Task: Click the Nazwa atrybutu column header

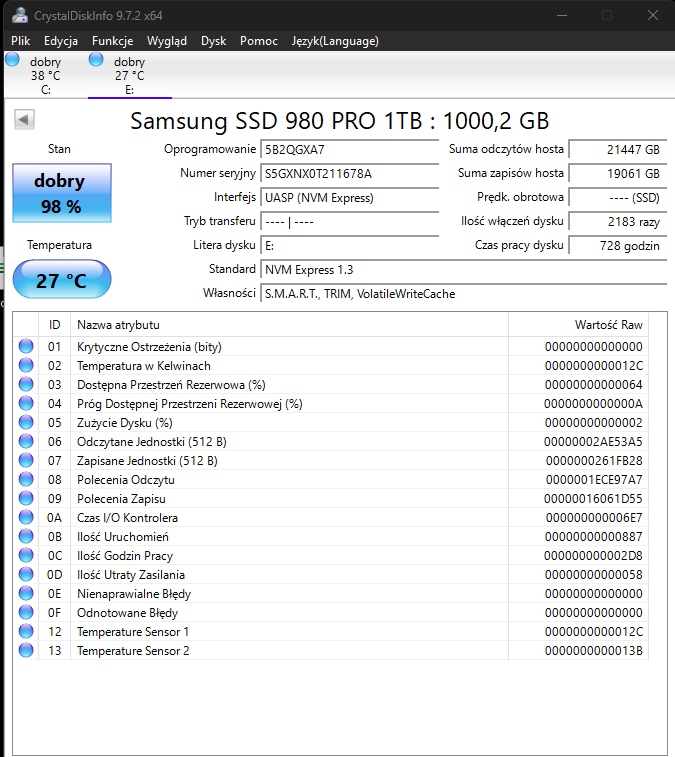Action: point(288,325)
